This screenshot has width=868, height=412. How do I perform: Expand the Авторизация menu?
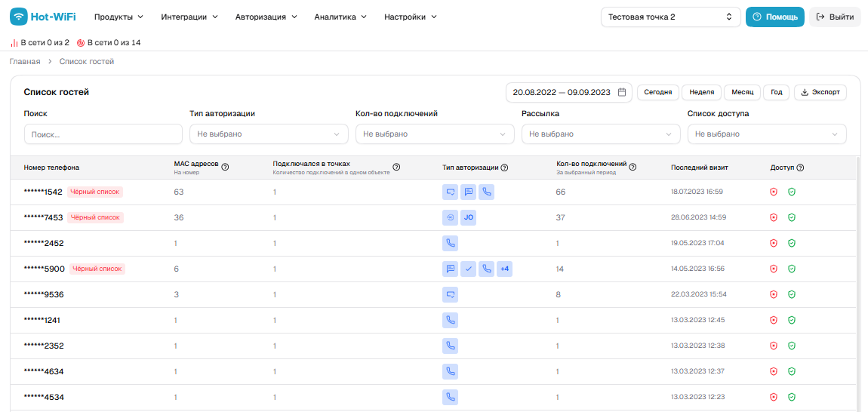click(x=266, y=17)
